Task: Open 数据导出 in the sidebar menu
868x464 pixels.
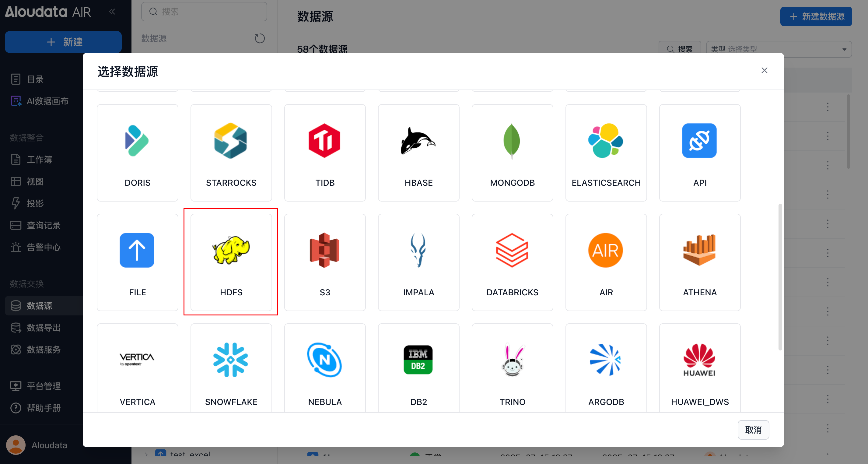Action: 44,327
